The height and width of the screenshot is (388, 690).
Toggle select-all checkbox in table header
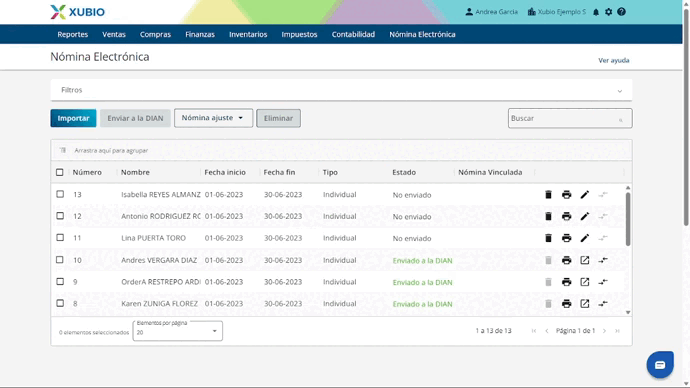click(x=60, y=172)
